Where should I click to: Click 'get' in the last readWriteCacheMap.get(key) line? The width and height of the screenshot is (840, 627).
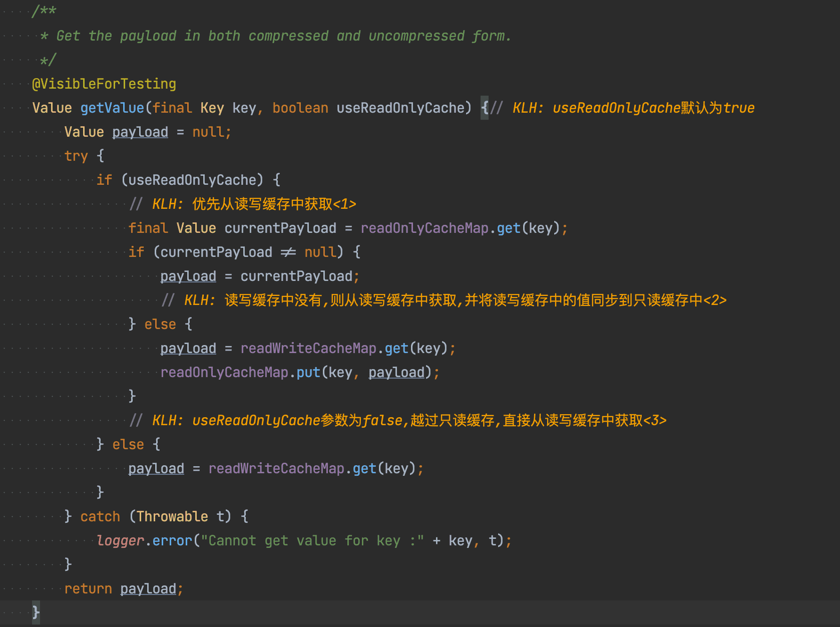click(x=364, y=469)
